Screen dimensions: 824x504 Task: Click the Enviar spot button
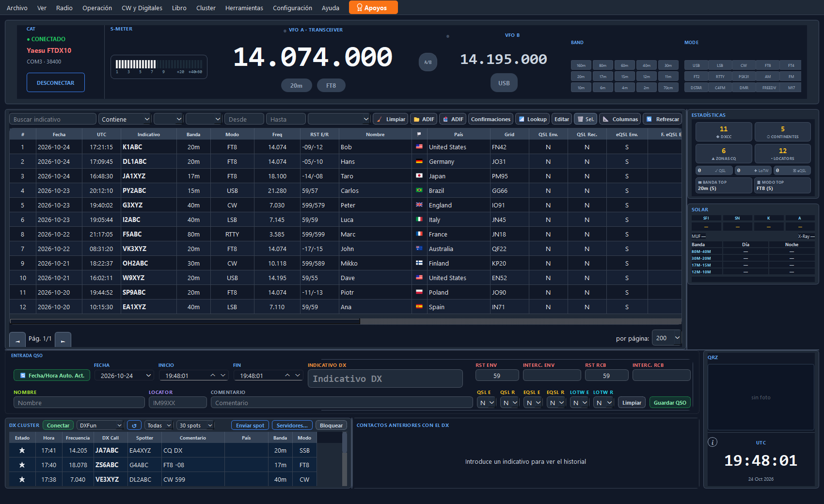250,425
